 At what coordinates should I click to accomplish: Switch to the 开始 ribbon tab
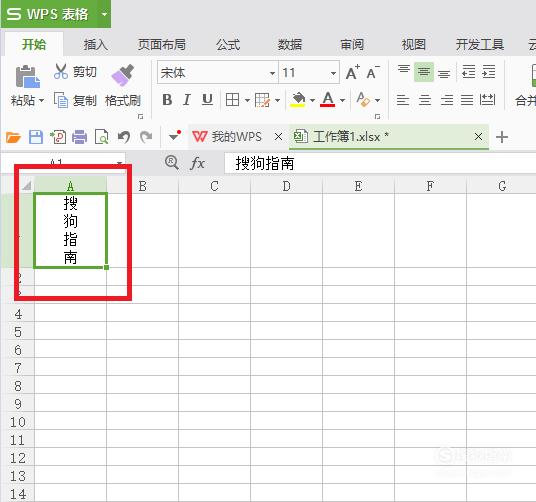tap(34, 44)
